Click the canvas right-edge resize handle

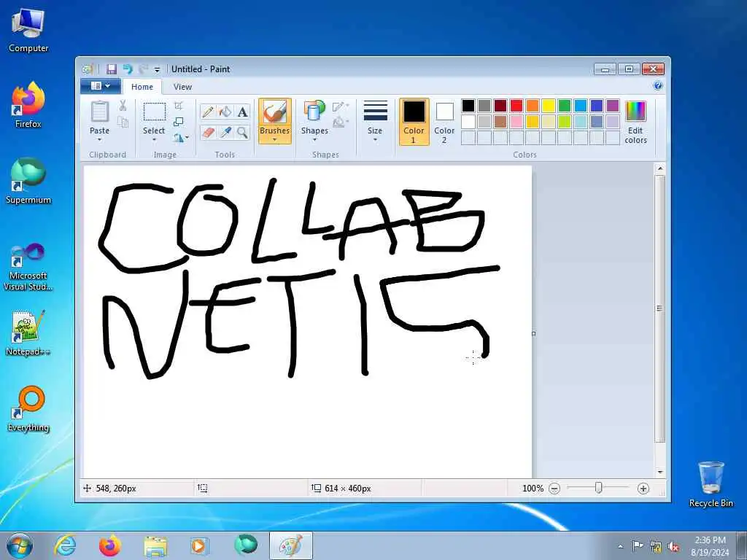click(533, 333)
